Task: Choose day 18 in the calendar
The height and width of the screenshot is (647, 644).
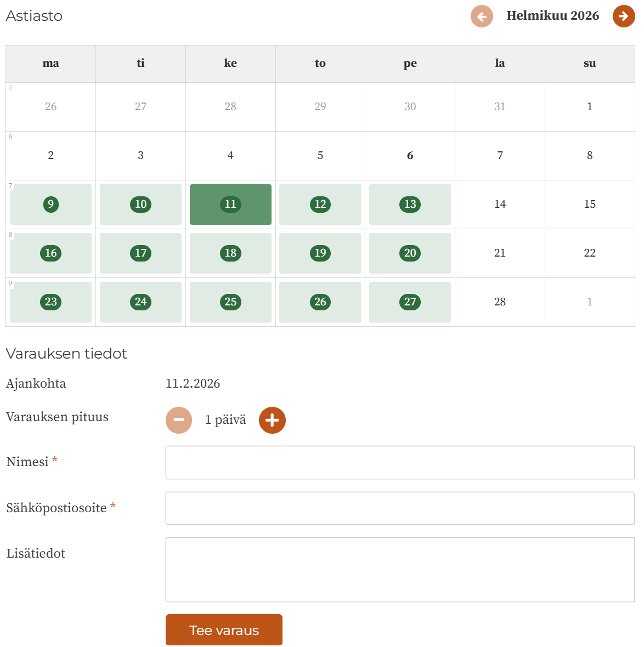Action: (230, 253)
